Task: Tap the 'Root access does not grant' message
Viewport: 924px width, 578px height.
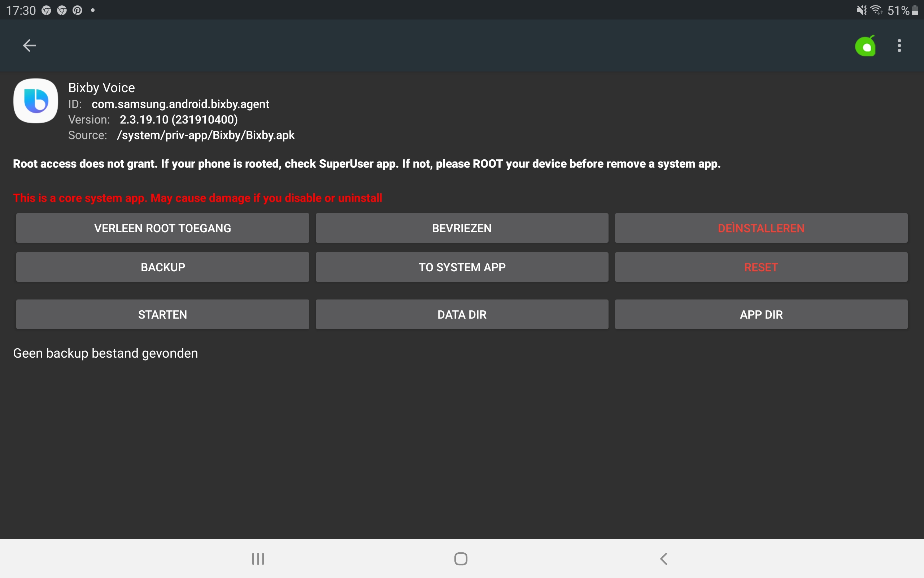Action: (367, 164)
